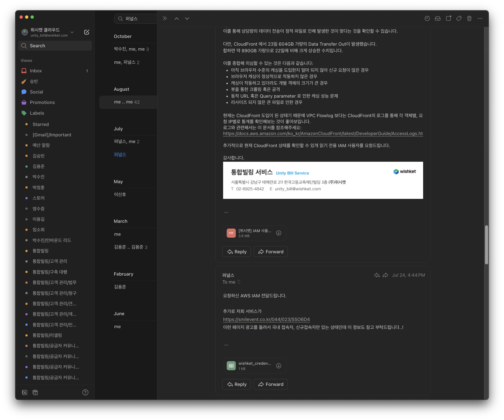Click the label tag icon in toolbar

pos(459,18)
